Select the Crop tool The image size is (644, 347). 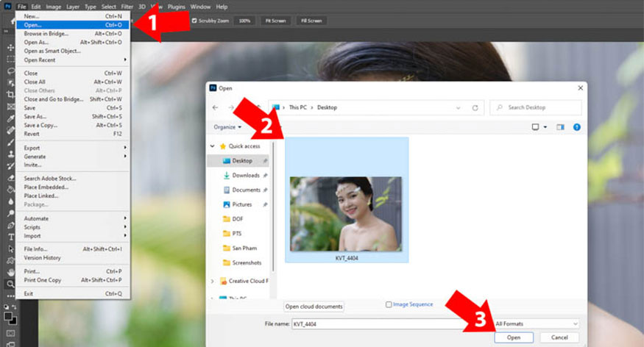point(10,94)
